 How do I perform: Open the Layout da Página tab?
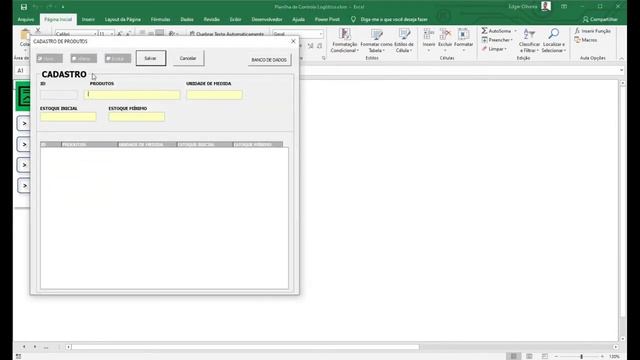click(x=122, y=19)
